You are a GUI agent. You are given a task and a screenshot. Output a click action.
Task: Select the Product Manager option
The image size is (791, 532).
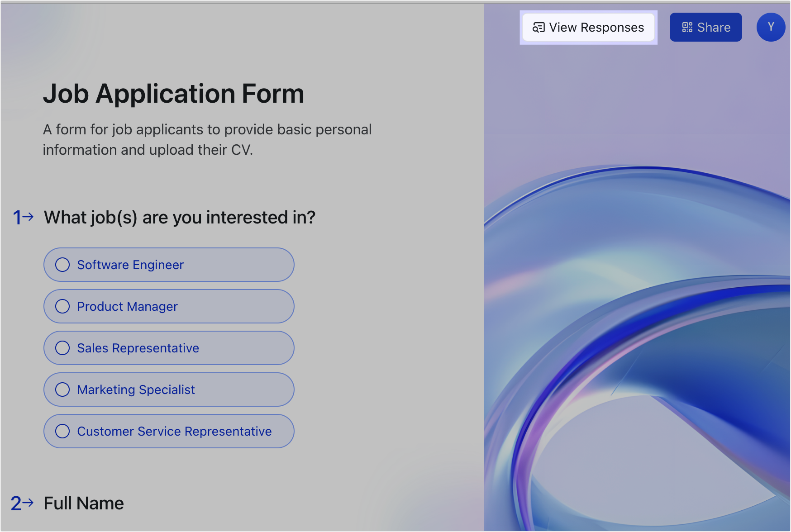[x=168, y=306]
